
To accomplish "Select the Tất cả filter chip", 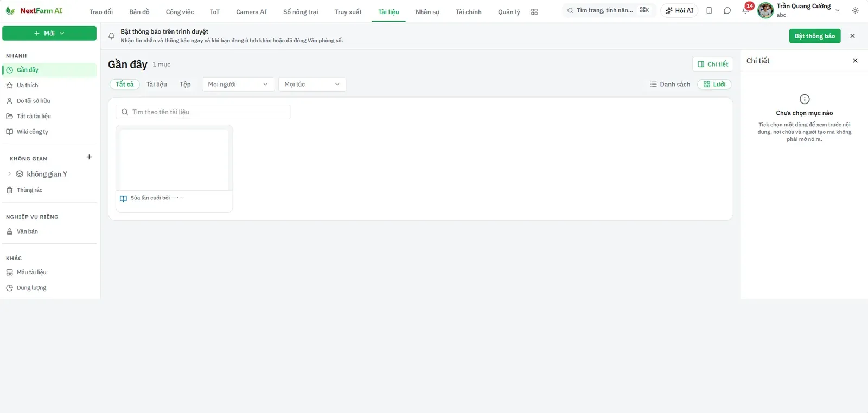I will click(125, 85).
